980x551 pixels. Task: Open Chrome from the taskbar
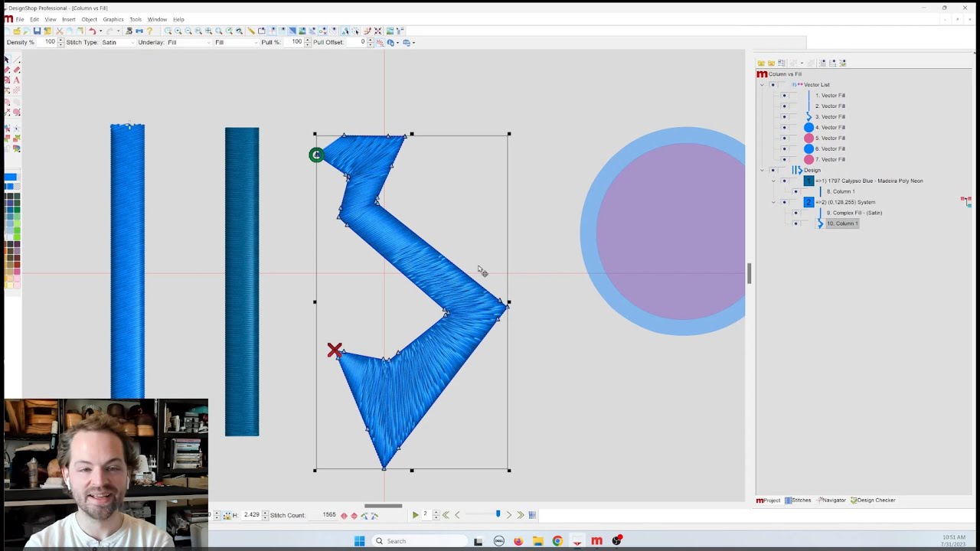(557, 541)
